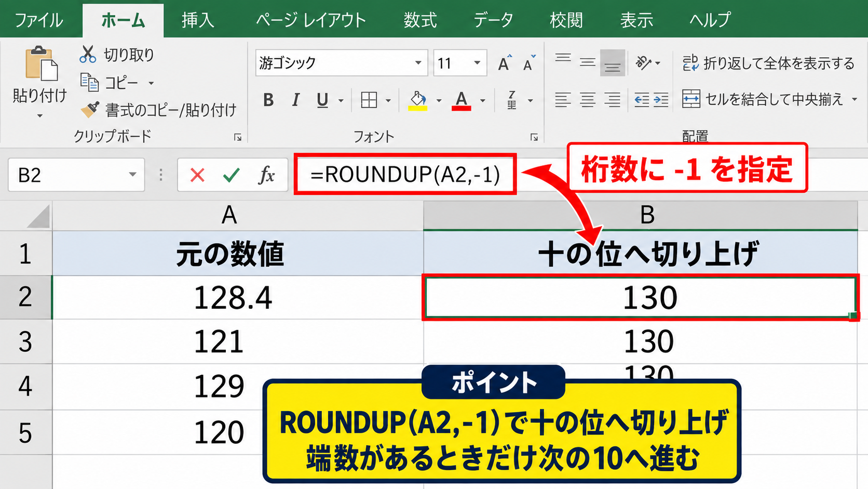Open the clipboard dialog launcher
This screenshot has width=868, height=489.
click(238, 137)
